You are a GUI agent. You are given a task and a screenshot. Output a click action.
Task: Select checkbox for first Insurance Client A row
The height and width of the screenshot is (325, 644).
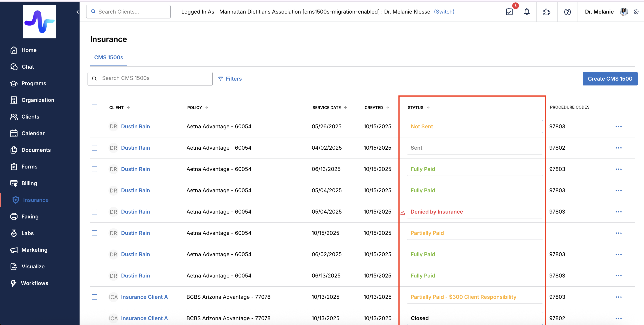coord(94,297)
